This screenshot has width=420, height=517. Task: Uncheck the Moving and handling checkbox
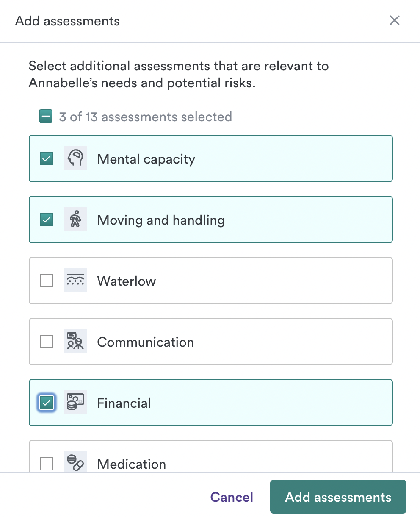click(47, 220)
